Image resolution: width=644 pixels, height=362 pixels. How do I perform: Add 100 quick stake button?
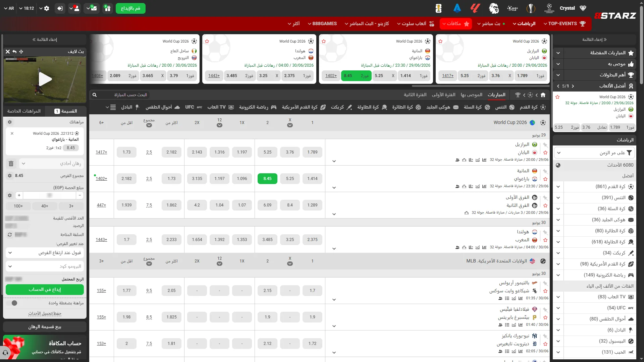tap(18, 206)
